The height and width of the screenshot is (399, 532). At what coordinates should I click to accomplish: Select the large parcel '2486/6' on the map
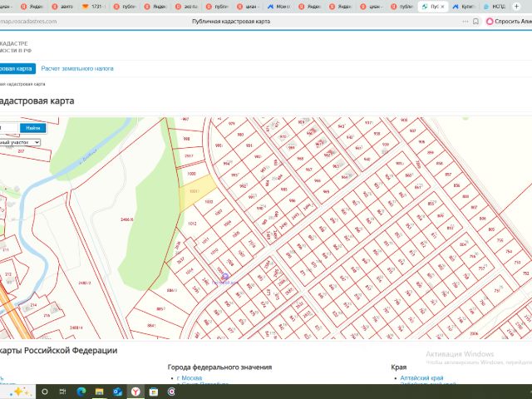point(127,219)
